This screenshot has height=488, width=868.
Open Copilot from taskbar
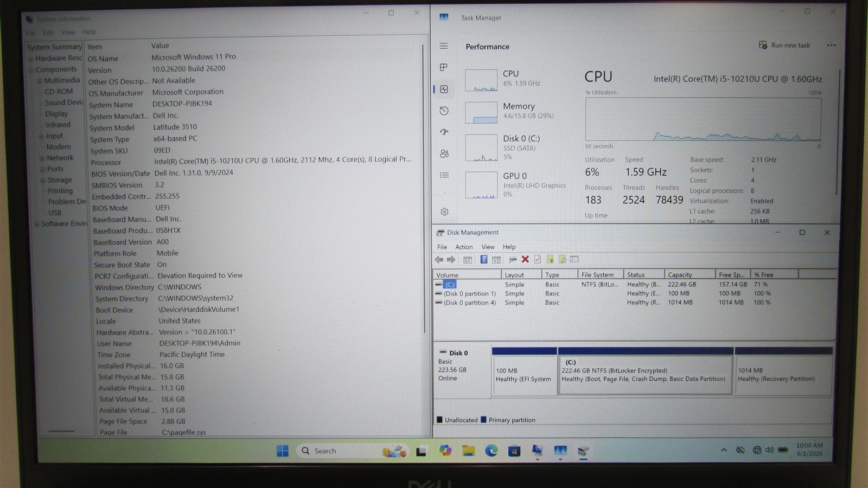click(x=445, y=451)
